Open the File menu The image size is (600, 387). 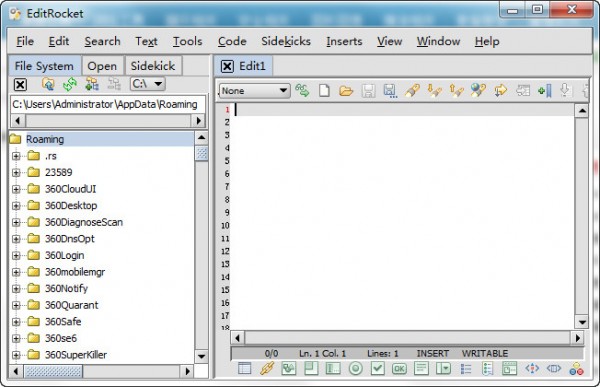(25, 41)
